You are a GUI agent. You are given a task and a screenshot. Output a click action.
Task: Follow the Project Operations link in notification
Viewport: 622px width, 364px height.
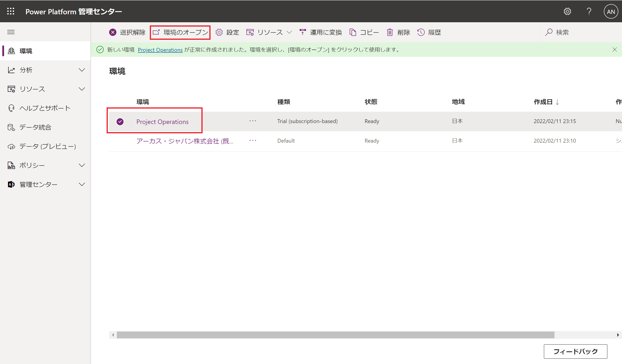[x=160, y=50]
